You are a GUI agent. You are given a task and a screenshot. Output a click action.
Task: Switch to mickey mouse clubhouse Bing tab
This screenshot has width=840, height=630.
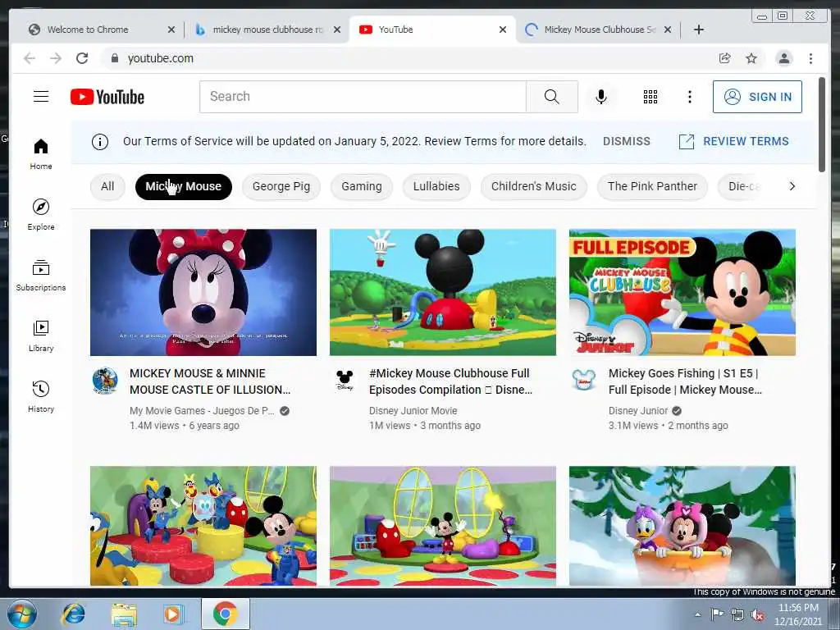268,30
